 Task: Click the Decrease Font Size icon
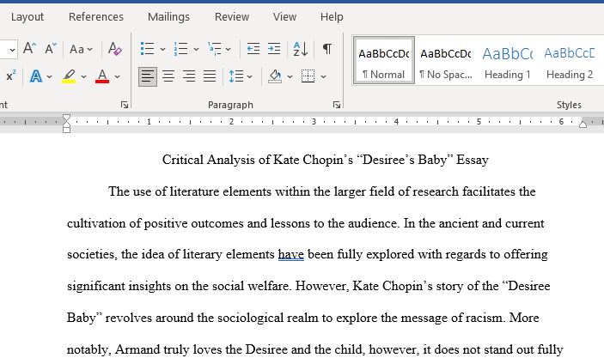(51, 49)
